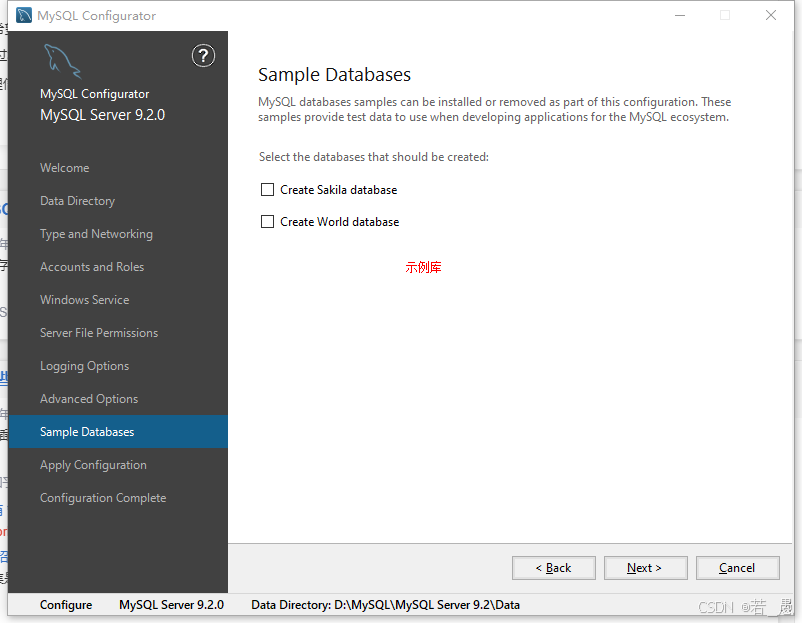This screenshot has width=802, height=623.
Task: Open Server File Permissions step
Action: coord(99,333)
